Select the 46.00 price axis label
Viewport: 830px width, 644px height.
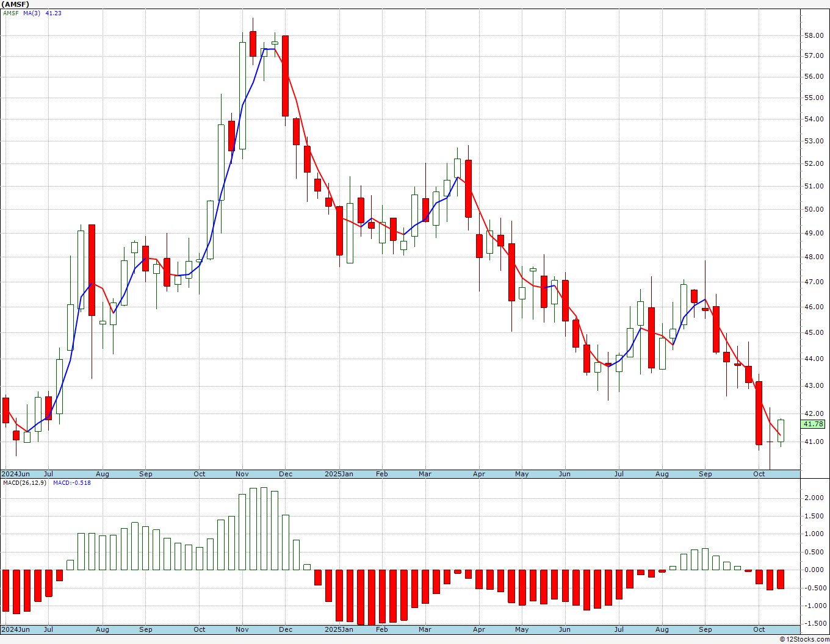tap(814, 307)
